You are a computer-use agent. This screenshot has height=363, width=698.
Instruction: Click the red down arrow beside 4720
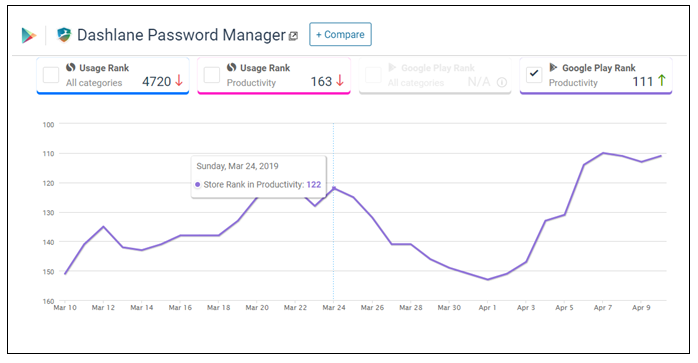[179, 81]
